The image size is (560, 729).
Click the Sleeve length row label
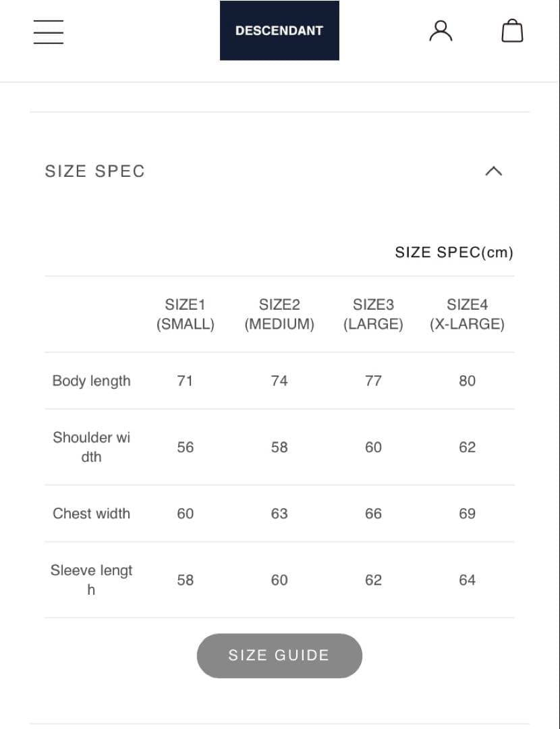(91, 580)
